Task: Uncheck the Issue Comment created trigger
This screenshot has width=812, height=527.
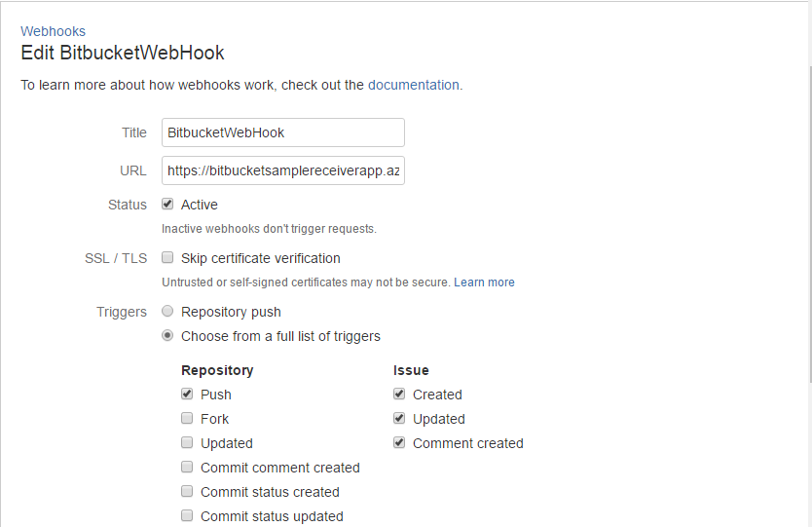Action: 399,442
